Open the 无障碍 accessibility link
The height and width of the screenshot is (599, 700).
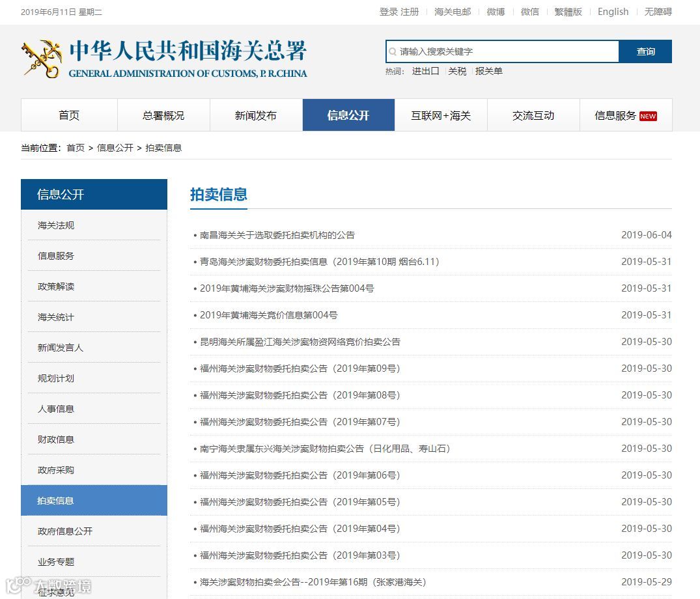pos(658,12)
